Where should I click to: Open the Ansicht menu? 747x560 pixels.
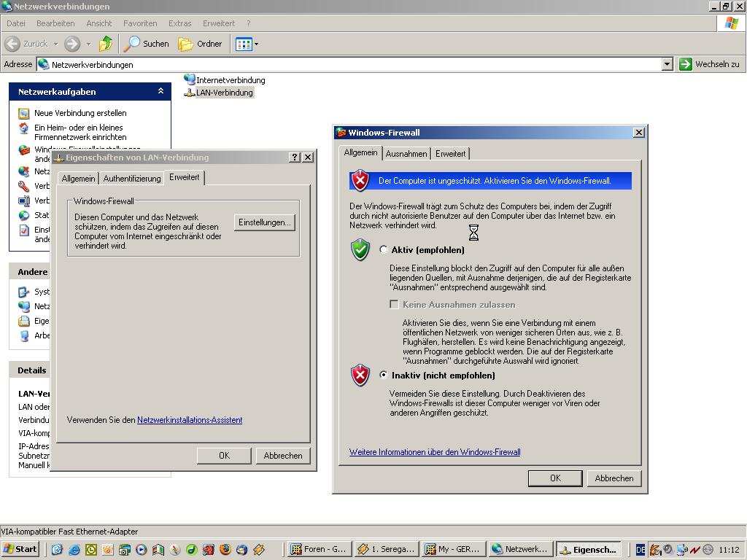point(98,23)
